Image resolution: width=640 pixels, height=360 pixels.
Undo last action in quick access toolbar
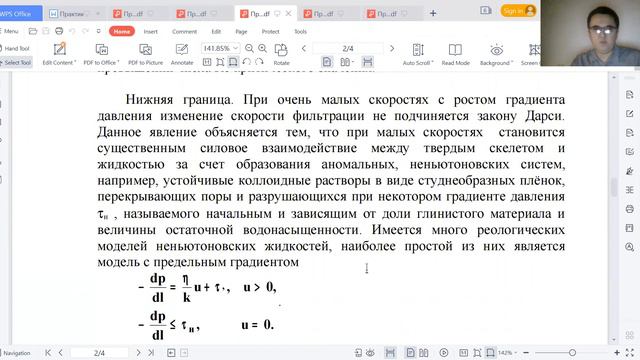[x=72, y=31]
